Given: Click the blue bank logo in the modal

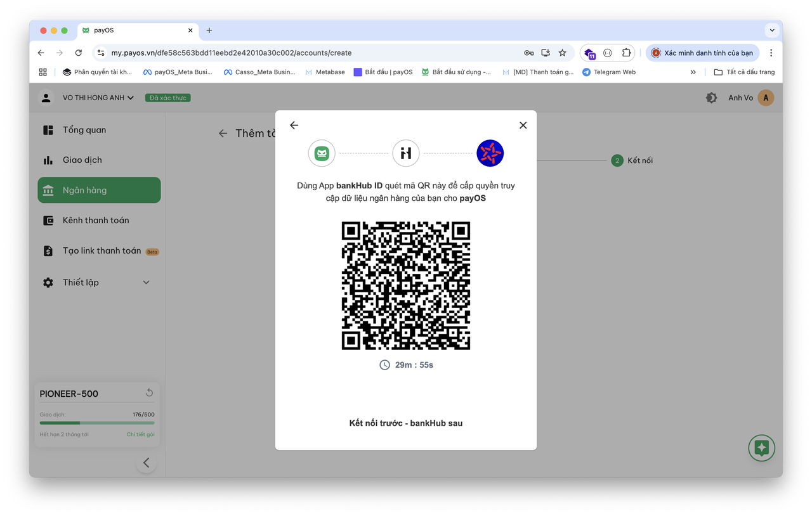Looking at the screenshot, I should [x=490, y=153].
